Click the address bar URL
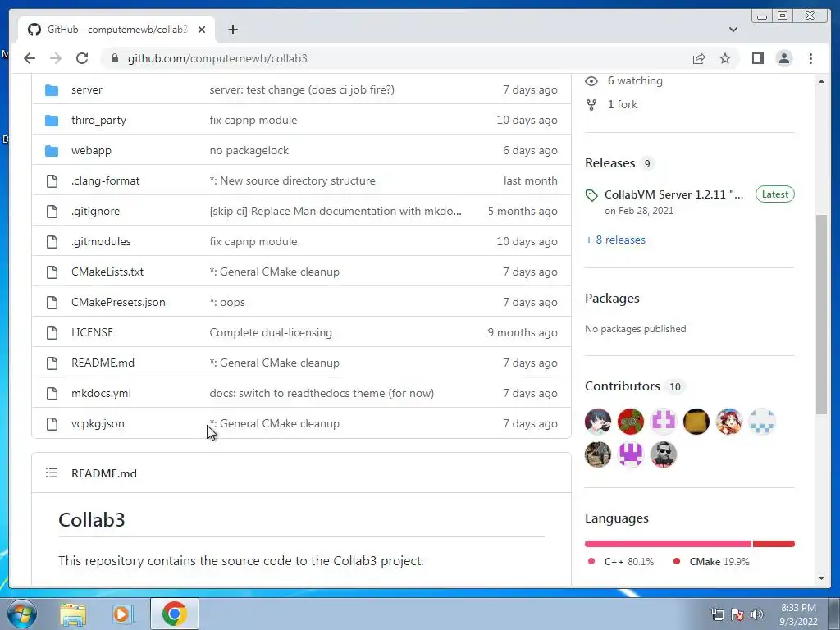 217,58
